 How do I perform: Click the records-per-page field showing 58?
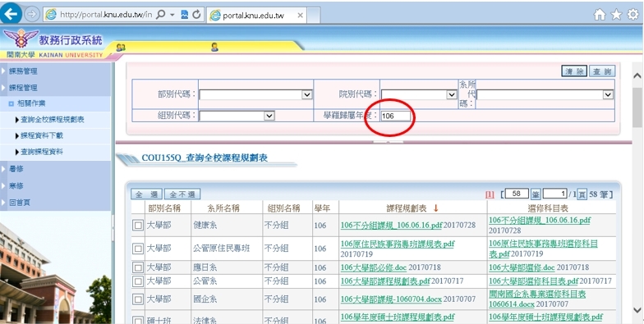pyautogui.click(x=517, y=194)
